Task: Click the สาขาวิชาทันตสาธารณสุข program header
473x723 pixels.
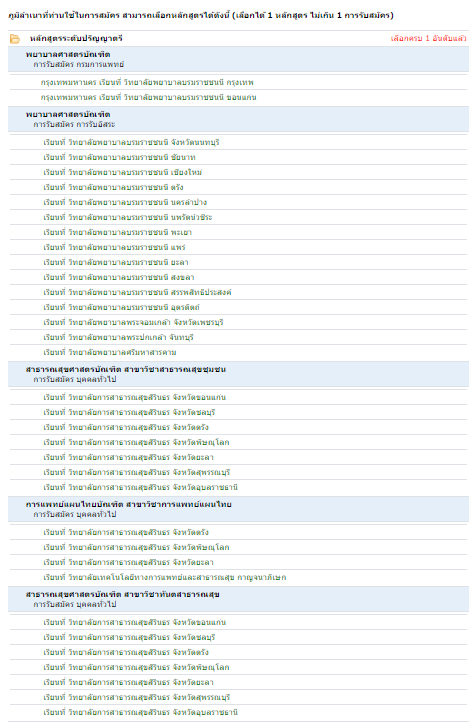Action: [x=123, y=594]
